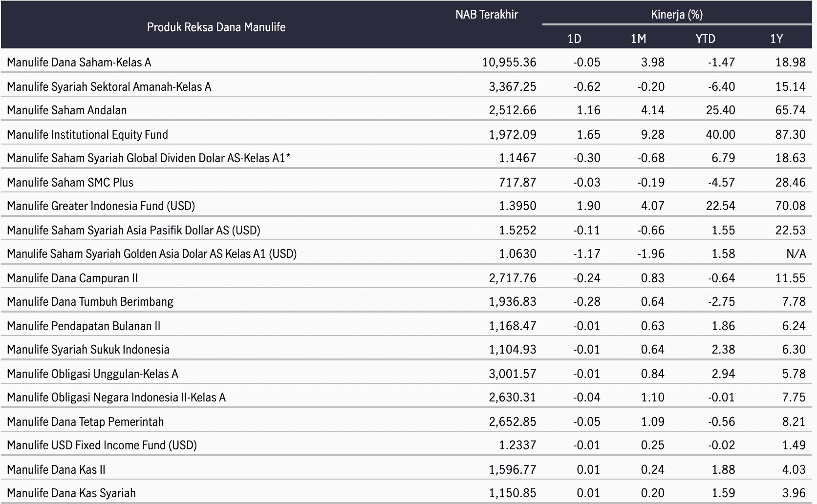Click NAB value 1.5252
The width and height of the screenshot is (817, 504).
pos(517,230)
